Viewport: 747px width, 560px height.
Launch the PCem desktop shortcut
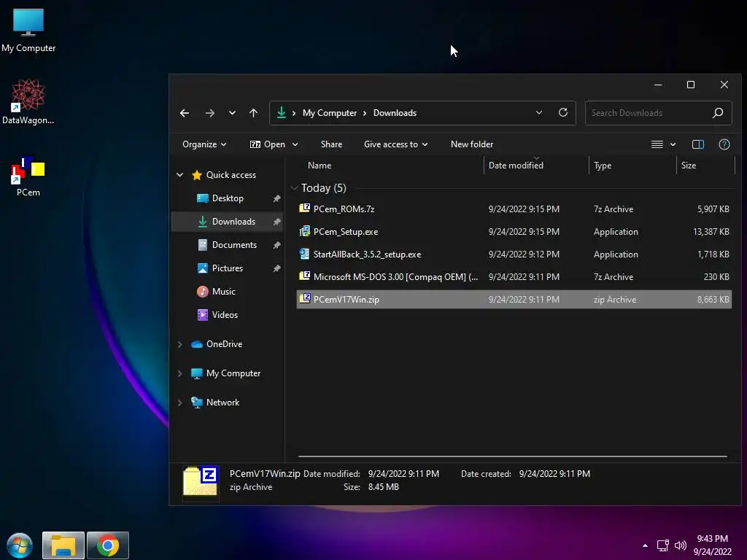pos(28,175)
